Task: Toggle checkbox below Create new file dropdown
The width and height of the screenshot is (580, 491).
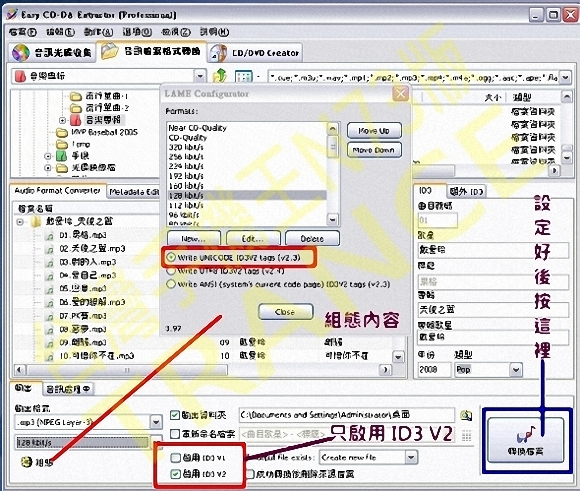Action: coord(250,474)
